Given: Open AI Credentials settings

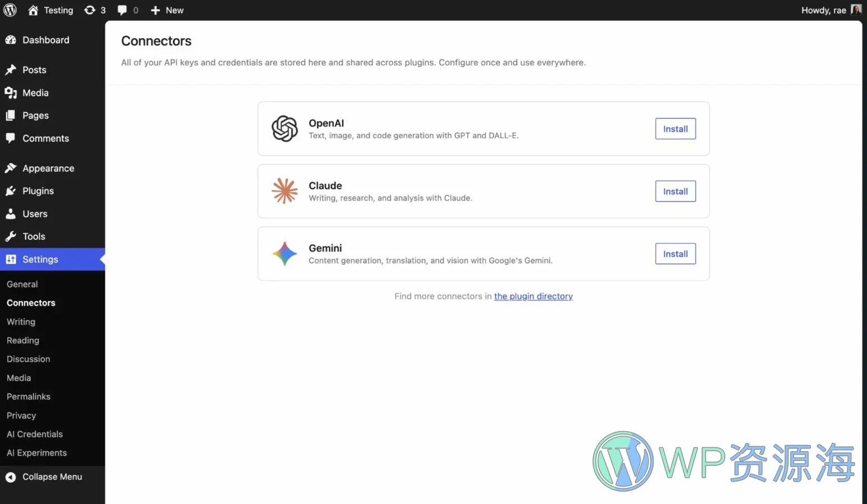Looking at the screenshot, I should click(x=35, y=434).
